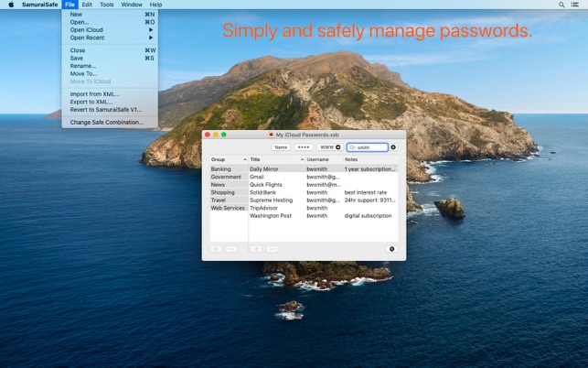Select the Washington Post entry
Screen dimensions: 588x368
click(x=323, y=216)
